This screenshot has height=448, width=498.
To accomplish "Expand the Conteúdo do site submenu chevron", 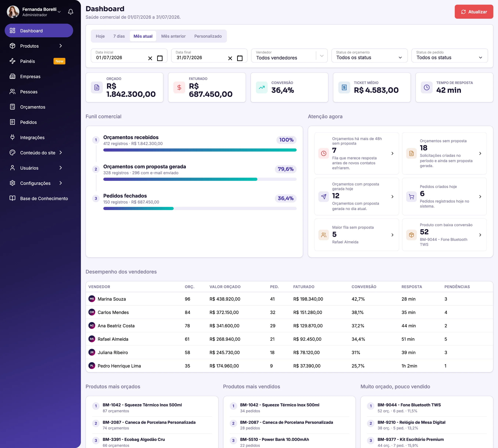I will [x=61, y=153].
